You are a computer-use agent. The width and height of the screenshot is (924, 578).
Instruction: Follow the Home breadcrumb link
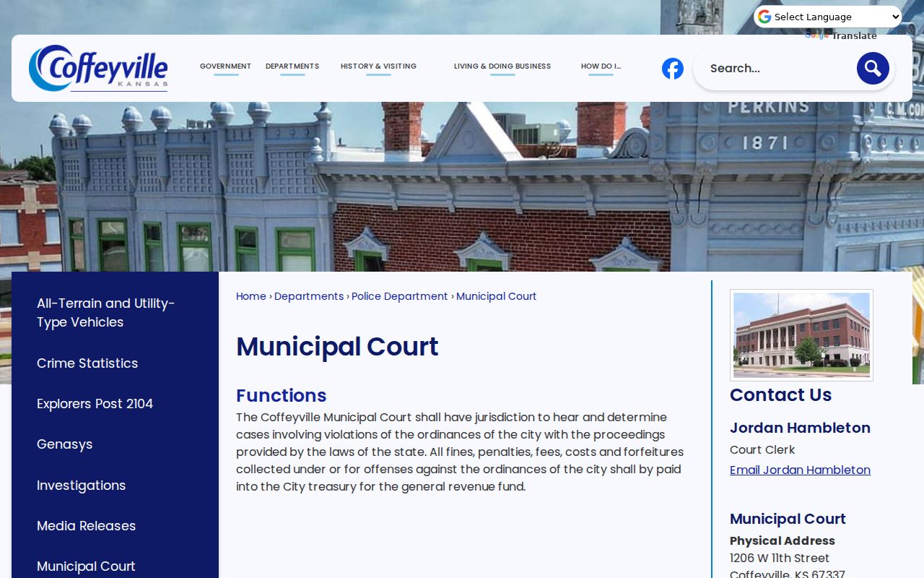(251, 296)
